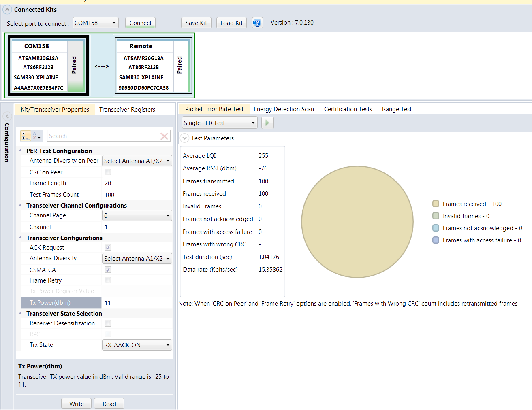The image size is (532, 410).
Task: Enable the Frame Retry checkbox
Action: pyautogui.click(x=108, y=280)
